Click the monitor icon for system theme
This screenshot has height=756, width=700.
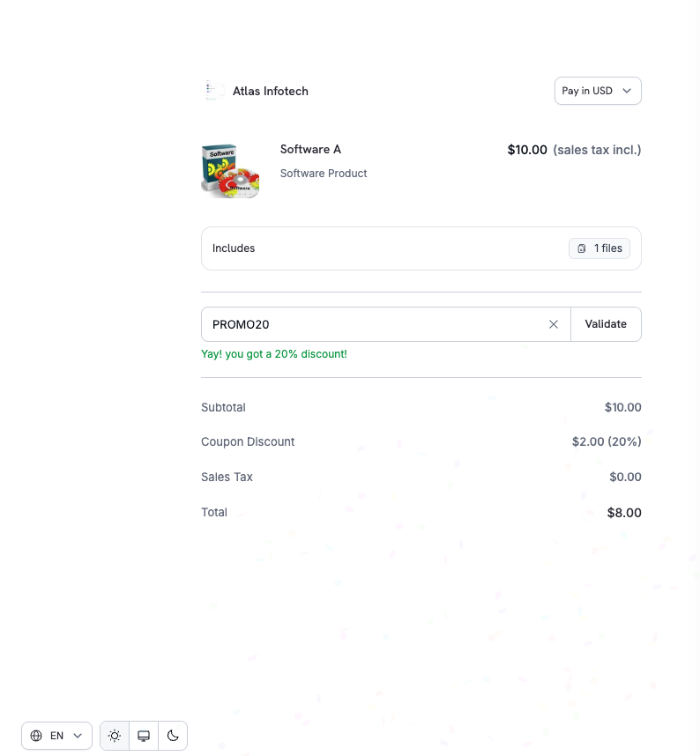click(144, 736)
